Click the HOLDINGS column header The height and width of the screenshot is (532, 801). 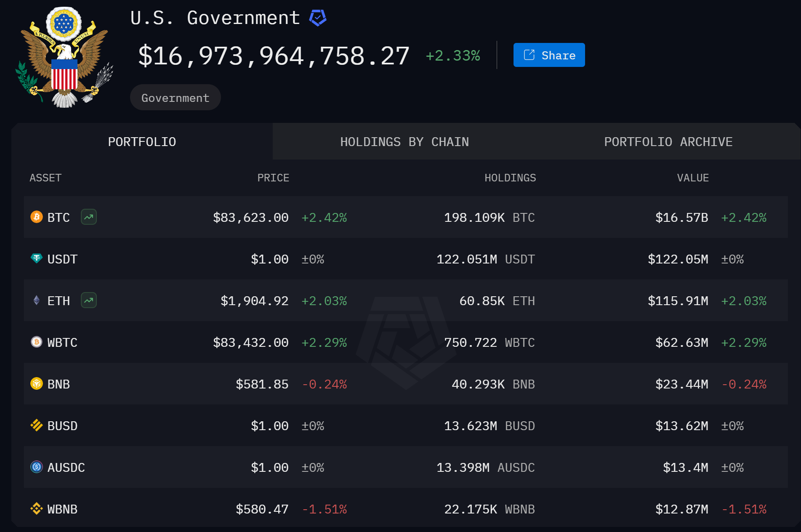point(510,178)
